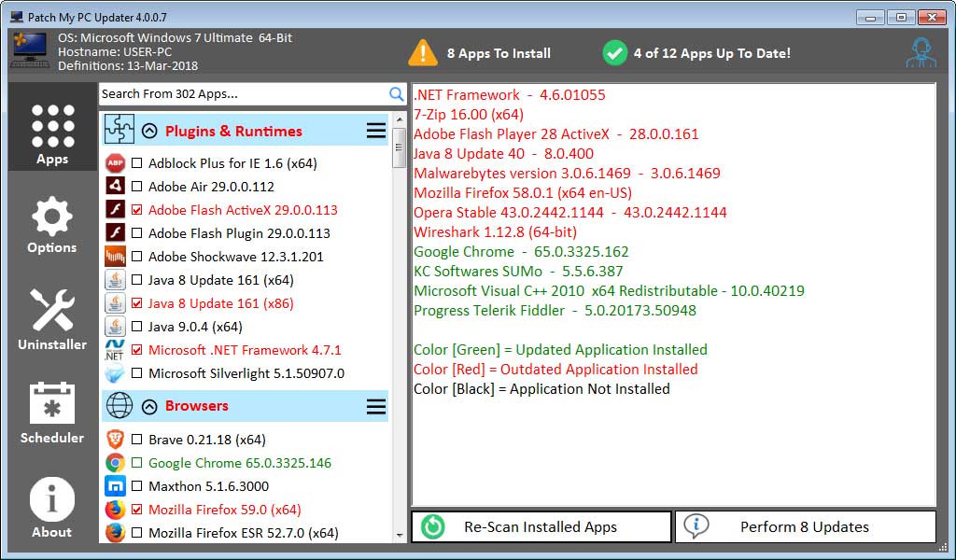Click the Java 8 Update 161 (x86) icon
The height and width of the screenshot is (560, 956).
[x=115, y=302]
